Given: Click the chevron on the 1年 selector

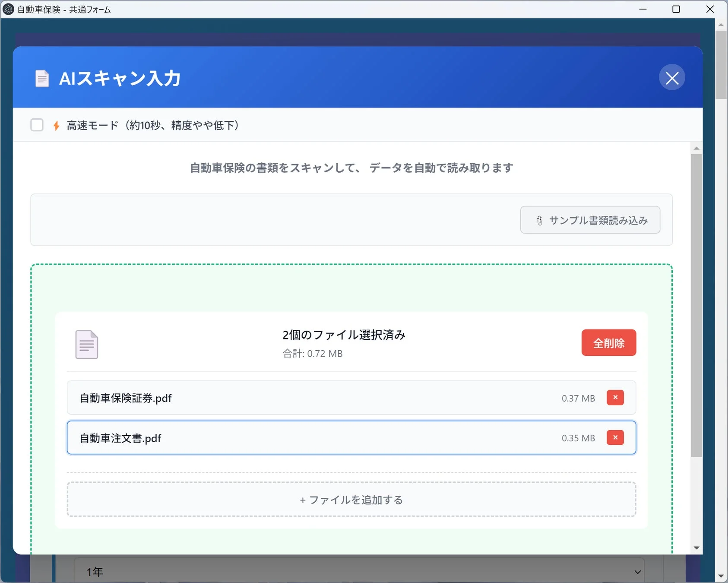Looking at the screenshot, I should coord(636,571).
